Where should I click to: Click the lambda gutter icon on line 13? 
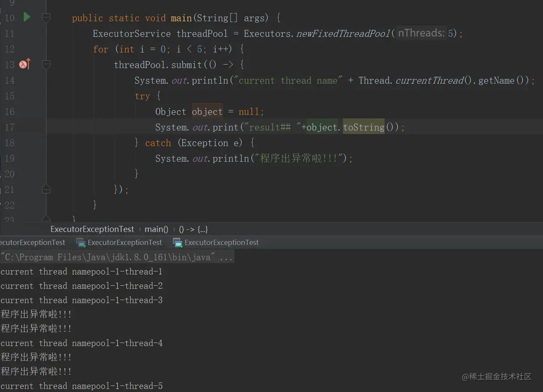(25, 64)
